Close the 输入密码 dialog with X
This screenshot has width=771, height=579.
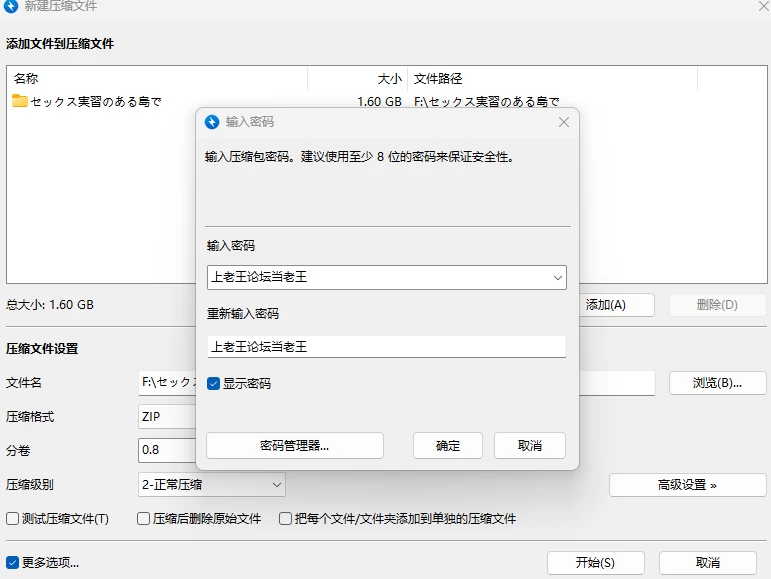pyautogui.click(x=564, y=122)
